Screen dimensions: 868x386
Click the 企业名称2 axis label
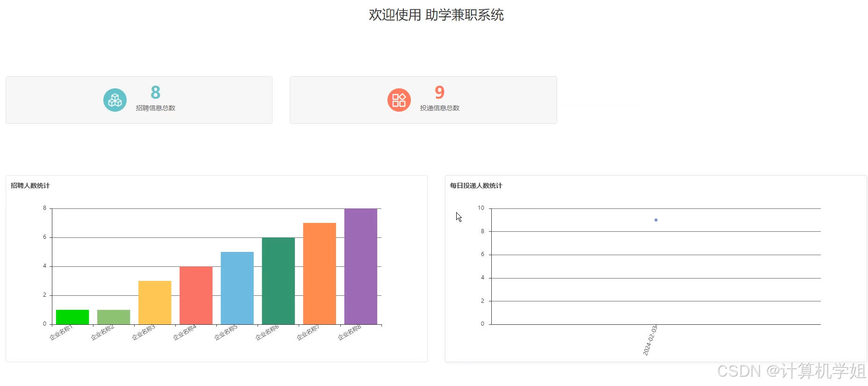click(x=102, y=333)
